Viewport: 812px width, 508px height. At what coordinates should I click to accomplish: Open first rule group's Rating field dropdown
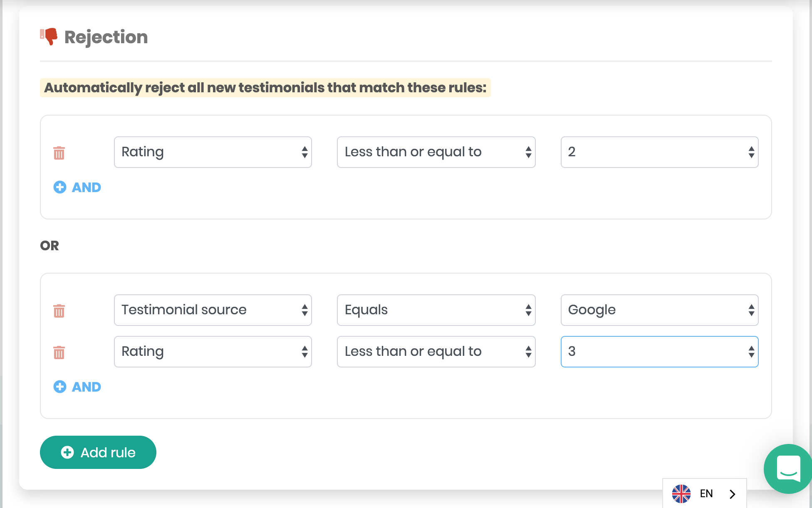[x=213, y=152]
